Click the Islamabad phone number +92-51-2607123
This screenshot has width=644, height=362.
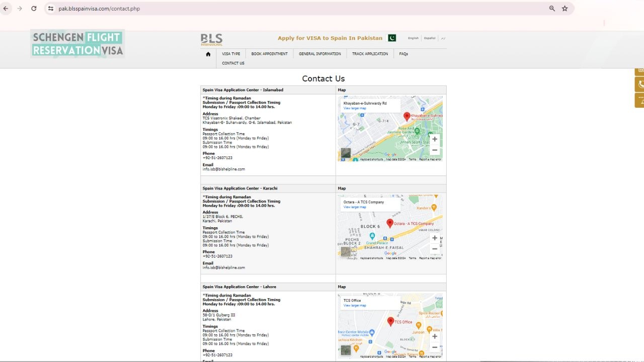pos(217,158)
